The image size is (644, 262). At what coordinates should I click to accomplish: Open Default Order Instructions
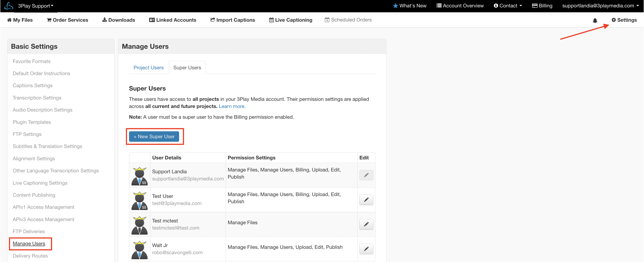coord(42,74)
